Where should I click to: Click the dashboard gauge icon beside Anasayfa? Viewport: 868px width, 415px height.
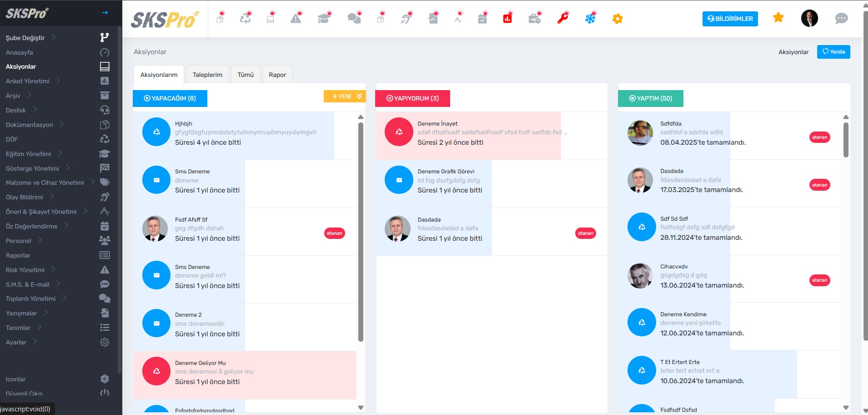tap(105, 52)
